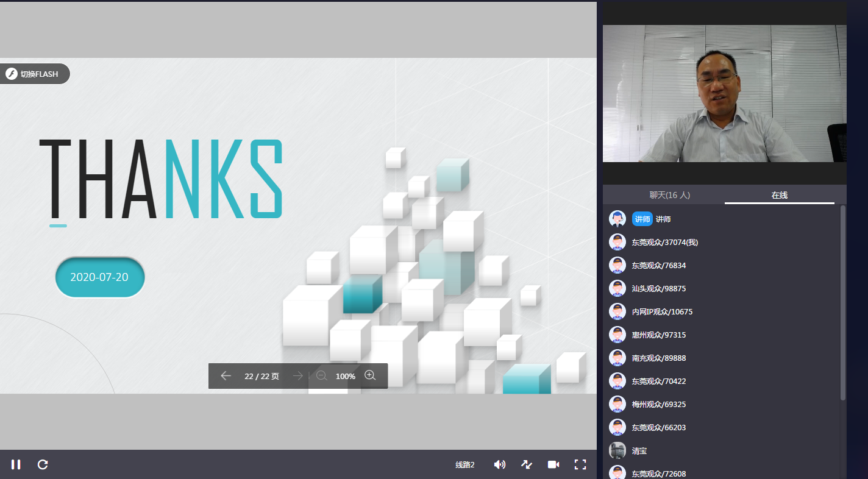Mute the speaker volume icon
This screenshot has width=868, height=479.
(500, 464)
